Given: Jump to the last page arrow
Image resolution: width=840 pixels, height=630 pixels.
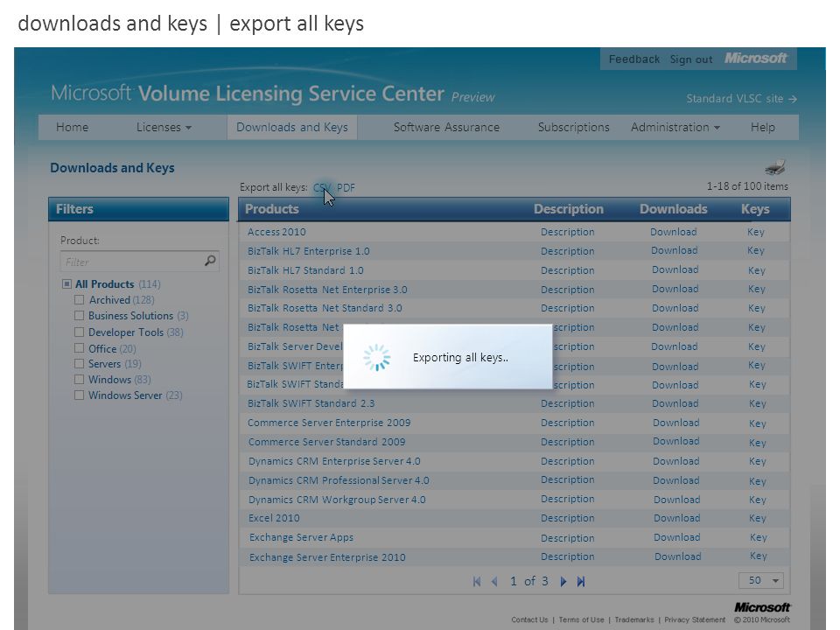Looking at the screenshot, I should [x=581, y=581].
